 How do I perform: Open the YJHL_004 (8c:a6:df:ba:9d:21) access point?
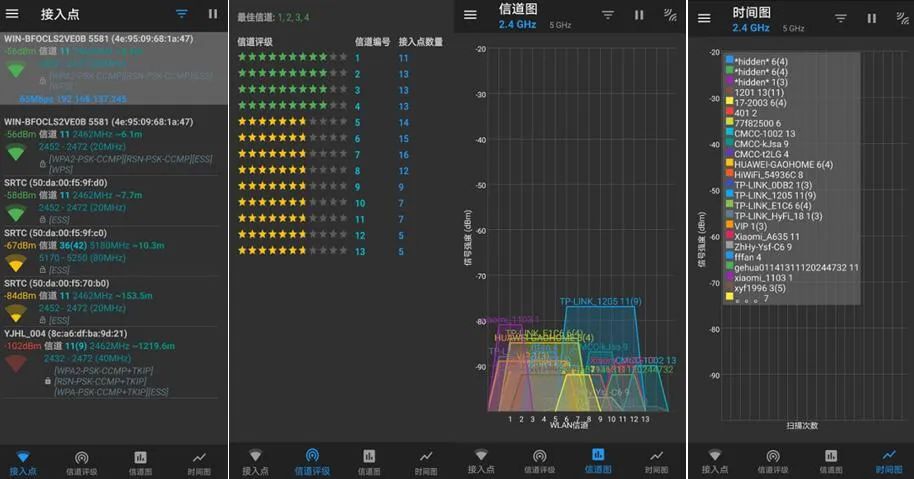[x=111, y=364]
